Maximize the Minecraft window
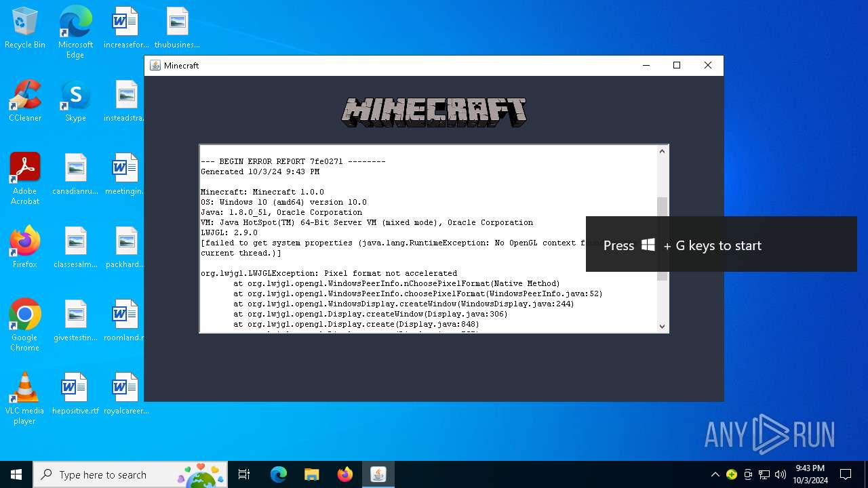This screenshot has height=488, width=868. pyautogui.click(x=677, y=65)
